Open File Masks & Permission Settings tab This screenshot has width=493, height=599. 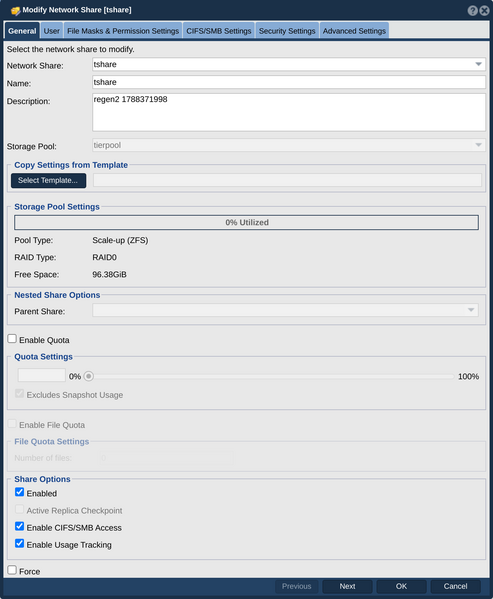point(123,31)
